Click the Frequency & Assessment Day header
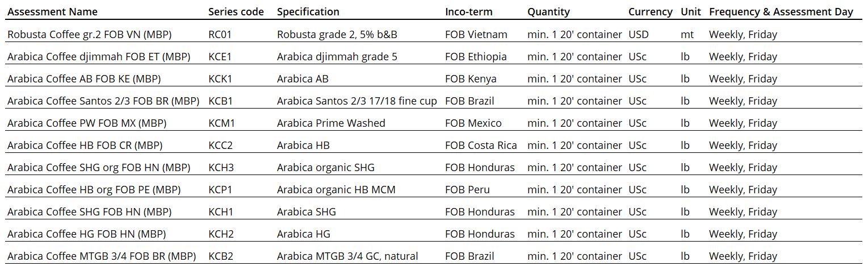Image resolution: width=868 pixels, height=270 pixels. (x=781, y=11)
